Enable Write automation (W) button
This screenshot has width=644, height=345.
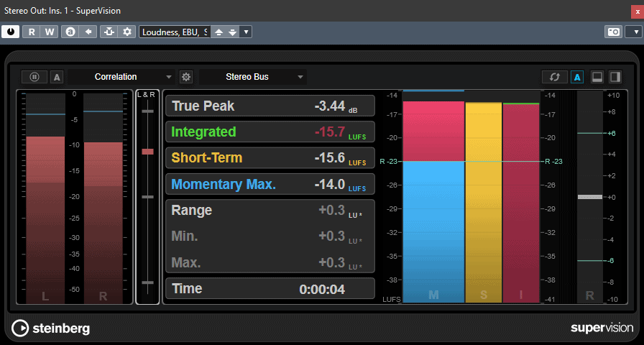point(49,32)
